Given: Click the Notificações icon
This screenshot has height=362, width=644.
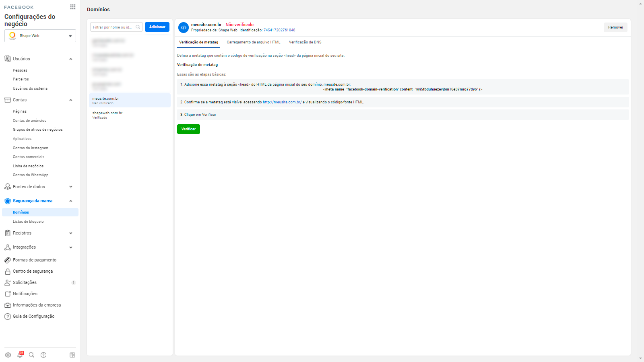Looking at the screenshot, I should coord(8,294).
